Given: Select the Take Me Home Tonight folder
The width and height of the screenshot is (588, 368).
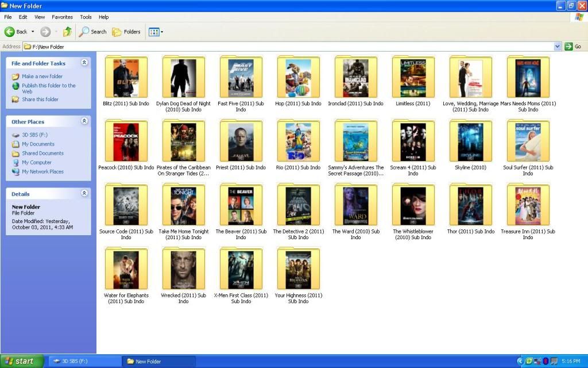Looking at the screenshot, I should point(183,212).
